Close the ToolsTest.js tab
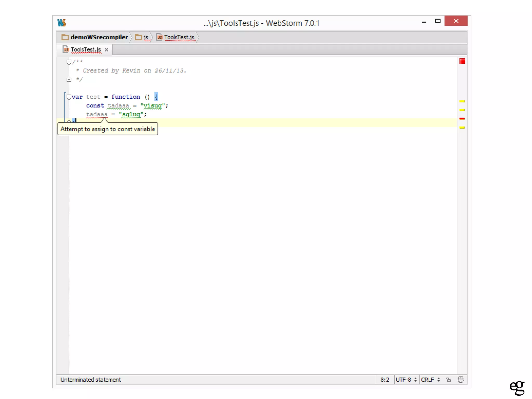 point(107,50)
